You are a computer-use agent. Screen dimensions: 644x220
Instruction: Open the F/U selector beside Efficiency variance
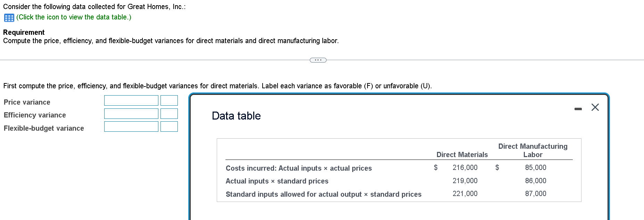point(169,113)
